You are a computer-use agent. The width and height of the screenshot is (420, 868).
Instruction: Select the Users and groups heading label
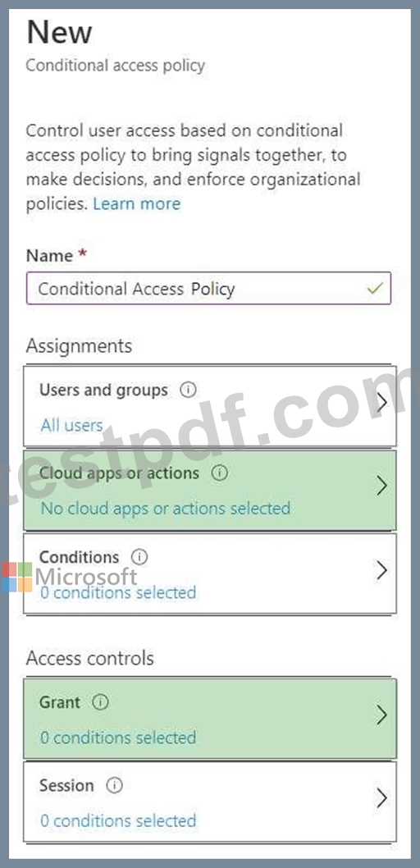[103, 391]
